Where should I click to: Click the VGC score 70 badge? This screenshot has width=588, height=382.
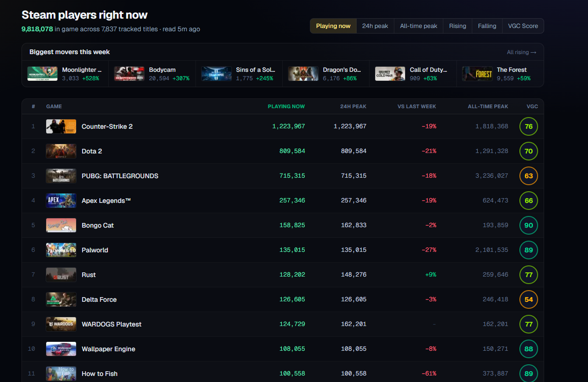pyautogui.click(x=529, y=151)
